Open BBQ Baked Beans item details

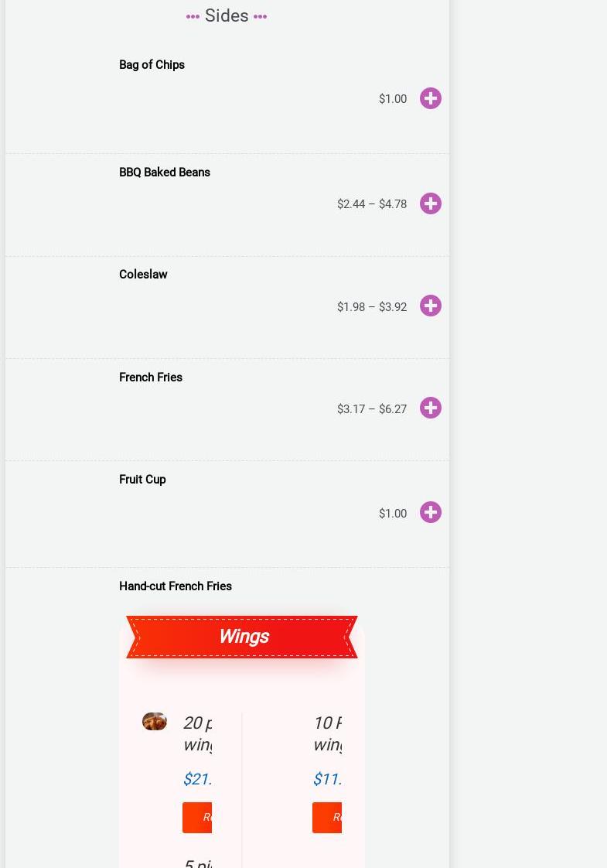pos(164,173)
